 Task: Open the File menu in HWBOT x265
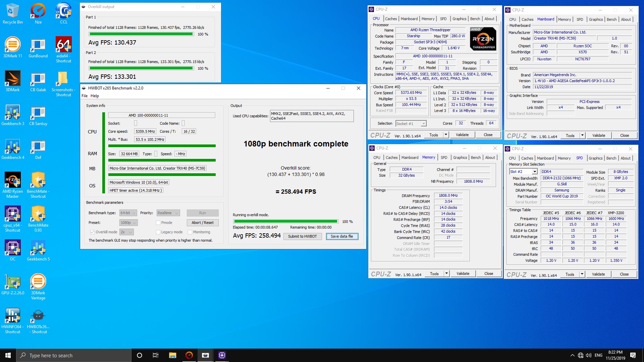click(85, 96)
